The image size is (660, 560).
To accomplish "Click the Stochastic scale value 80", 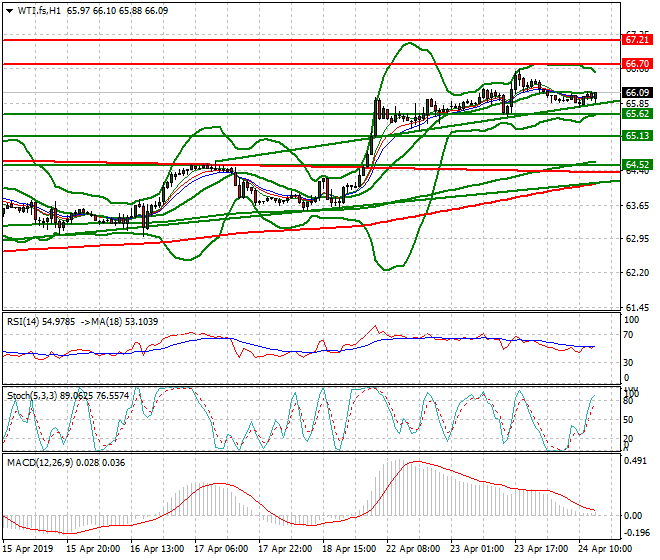I will pyautogui.click(x=628, y=401).
